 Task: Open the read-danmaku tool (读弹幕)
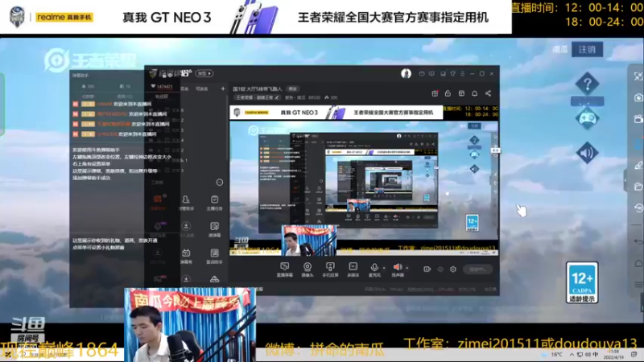[214, 229]
